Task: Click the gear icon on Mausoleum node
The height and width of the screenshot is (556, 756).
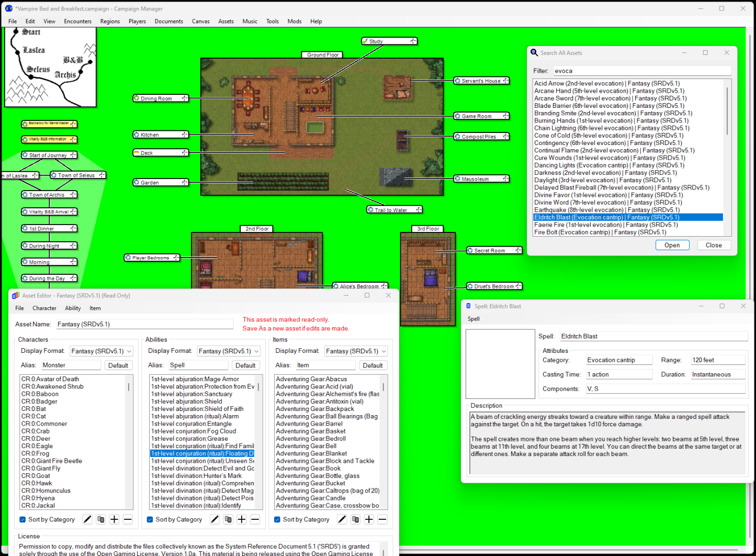Action: [458, 179]
